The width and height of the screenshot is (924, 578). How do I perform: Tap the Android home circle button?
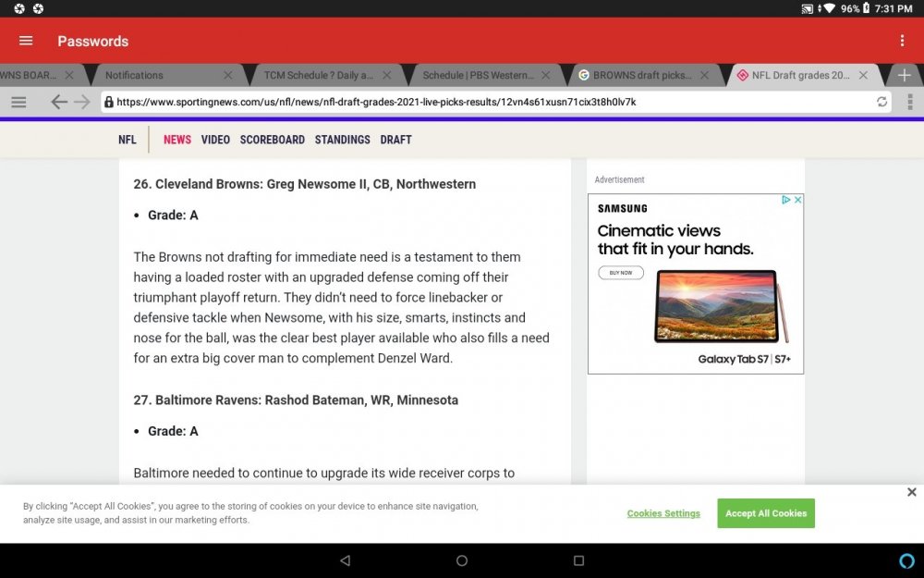(x=462, y=560)
